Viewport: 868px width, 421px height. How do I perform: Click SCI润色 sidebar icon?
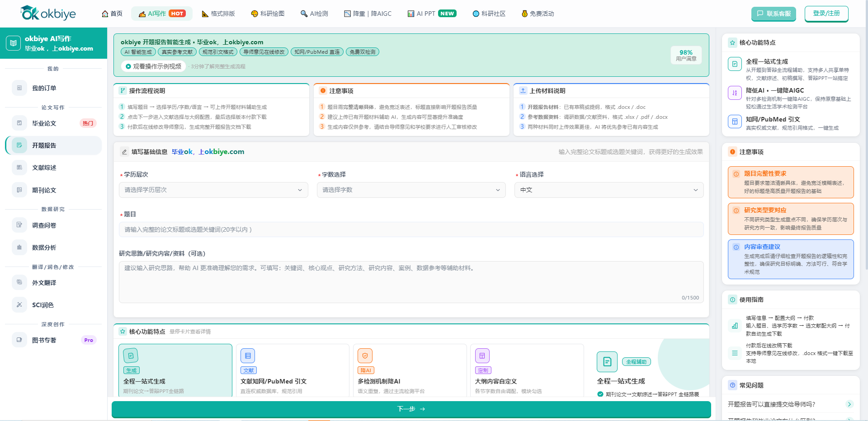click(19, 305)
